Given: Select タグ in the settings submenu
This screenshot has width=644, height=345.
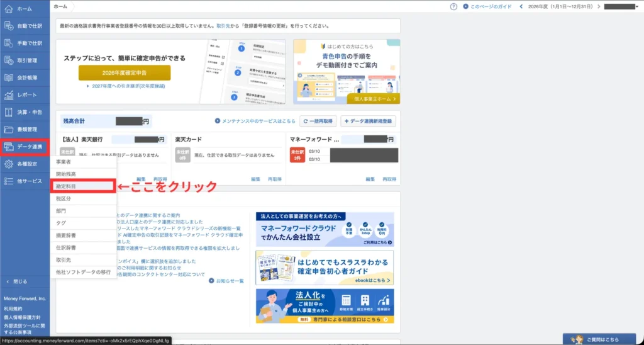Looking at the screenshot, I should (x=84, y=223).
